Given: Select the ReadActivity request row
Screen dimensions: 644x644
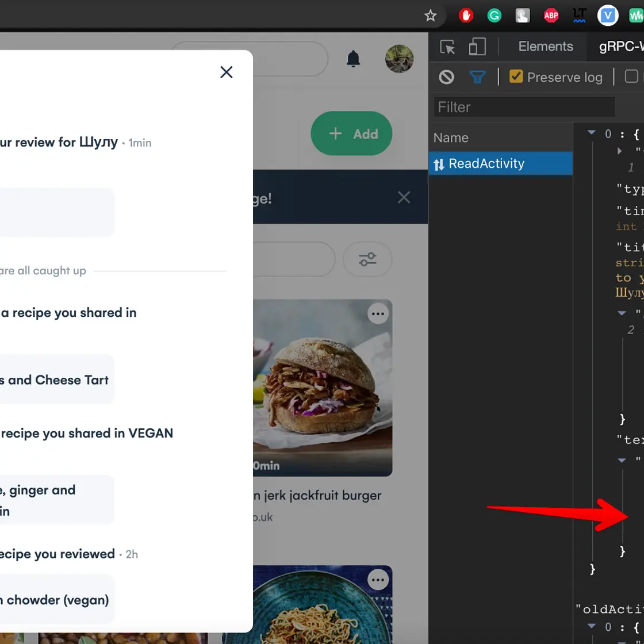Looking at the screenshot, I should [500, 164].
